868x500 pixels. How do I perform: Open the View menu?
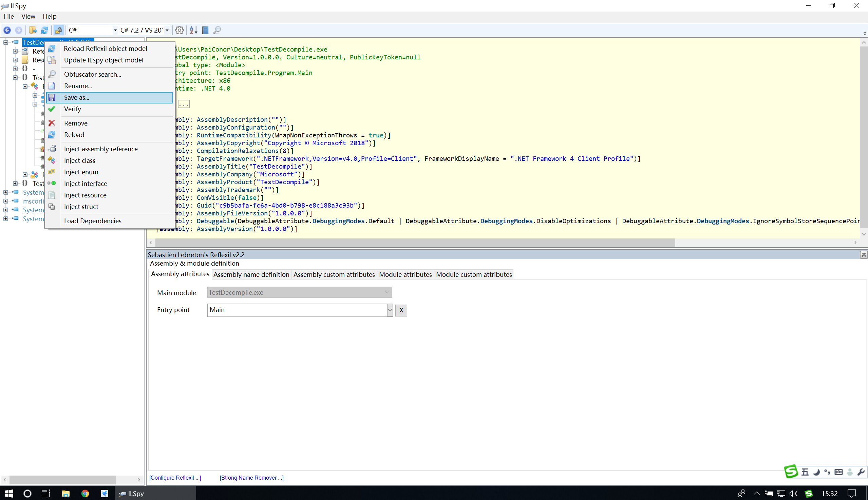coord(28,16)
